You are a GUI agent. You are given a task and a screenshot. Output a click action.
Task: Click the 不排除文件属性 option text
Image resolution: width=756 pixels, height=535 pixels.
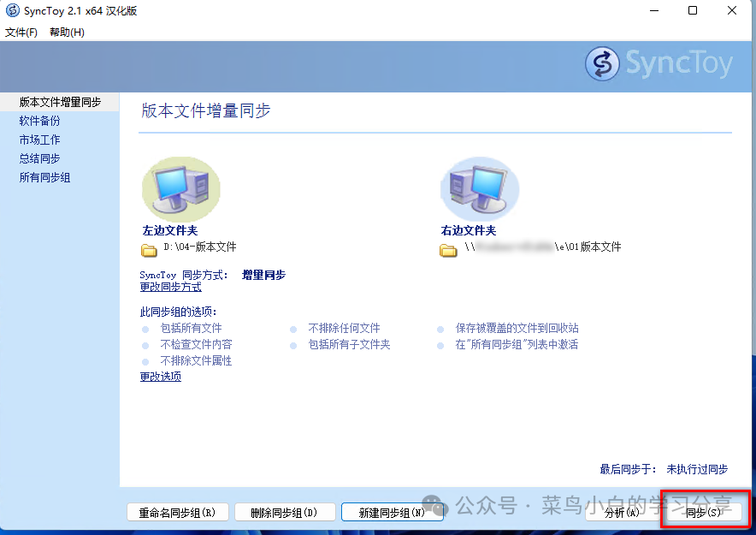click(196, 361)
